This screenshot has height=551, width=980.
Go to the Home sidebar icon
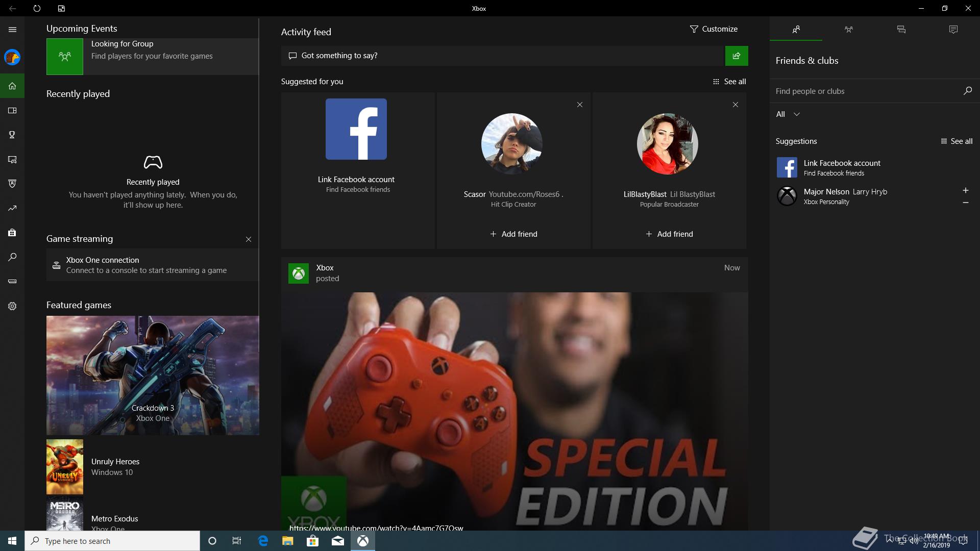coord(12,86)
